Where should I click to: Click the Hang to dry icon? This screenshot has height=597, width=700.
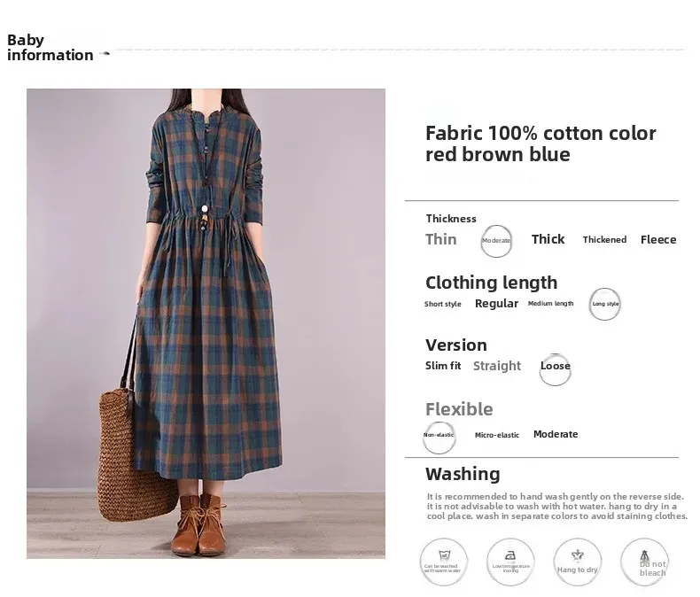click(x=578, y=562)
